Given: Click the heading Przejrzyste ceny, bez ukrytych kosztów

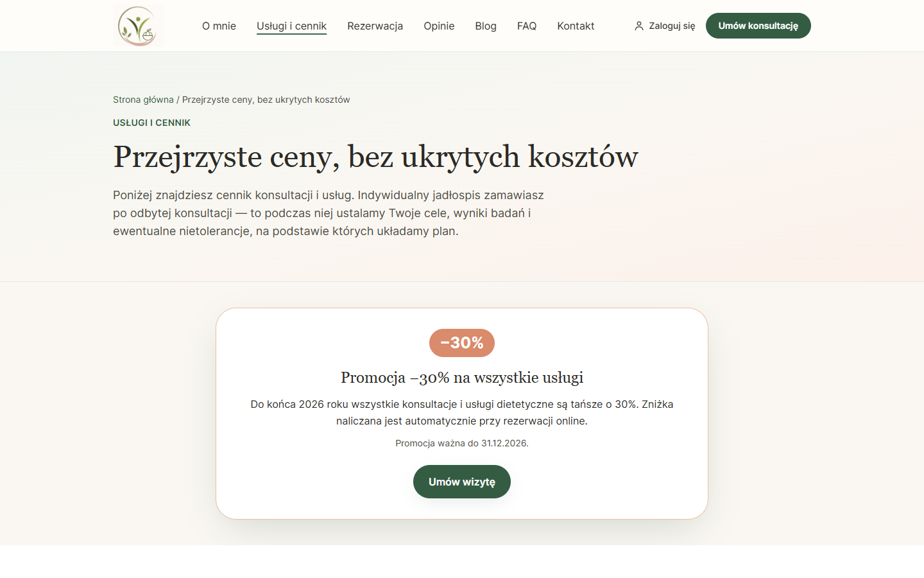Looking at the screenshot, I should point(375,157).
